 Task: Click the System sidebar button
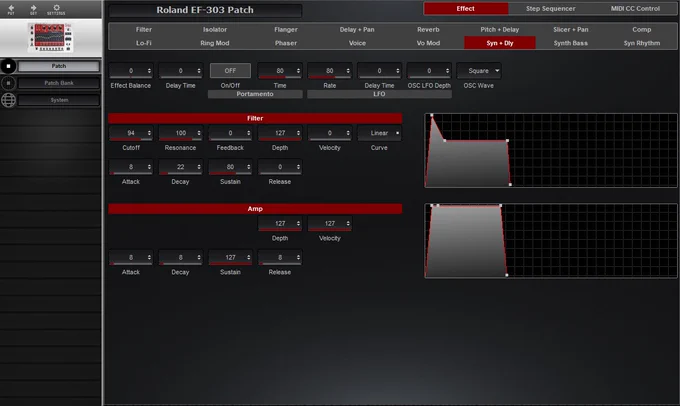(59, 100)
